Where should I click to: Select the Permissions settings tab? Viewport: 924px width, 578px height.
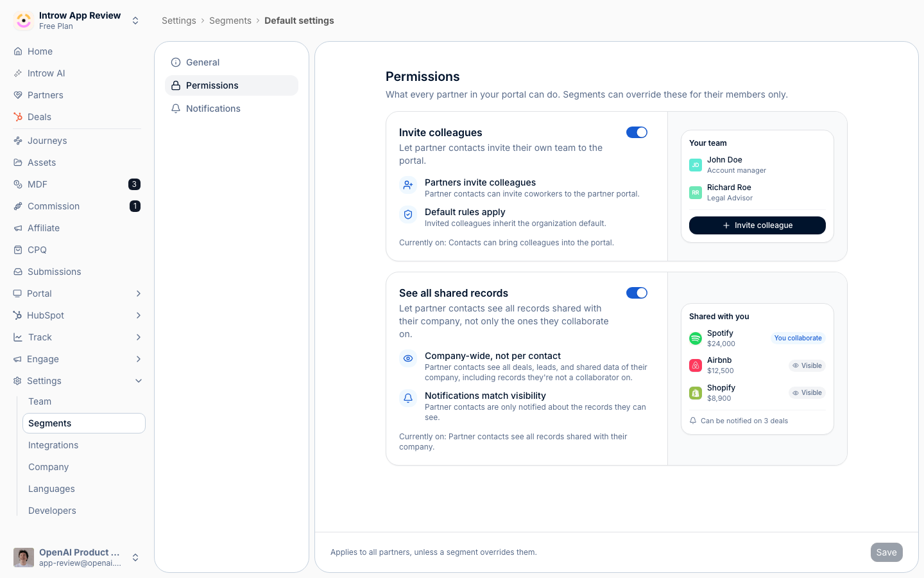click(x=232, y=85)
